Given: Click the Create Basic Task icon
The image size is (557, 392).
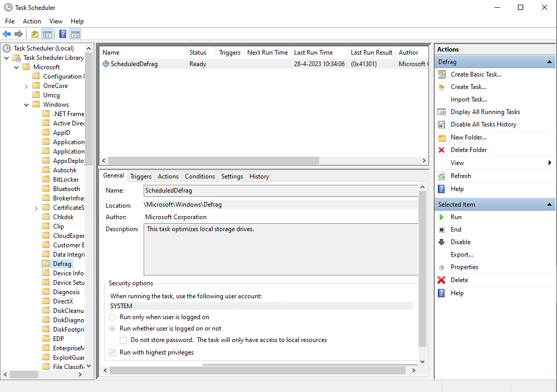Looking at the screenshot, I should [x=441, y=74].
